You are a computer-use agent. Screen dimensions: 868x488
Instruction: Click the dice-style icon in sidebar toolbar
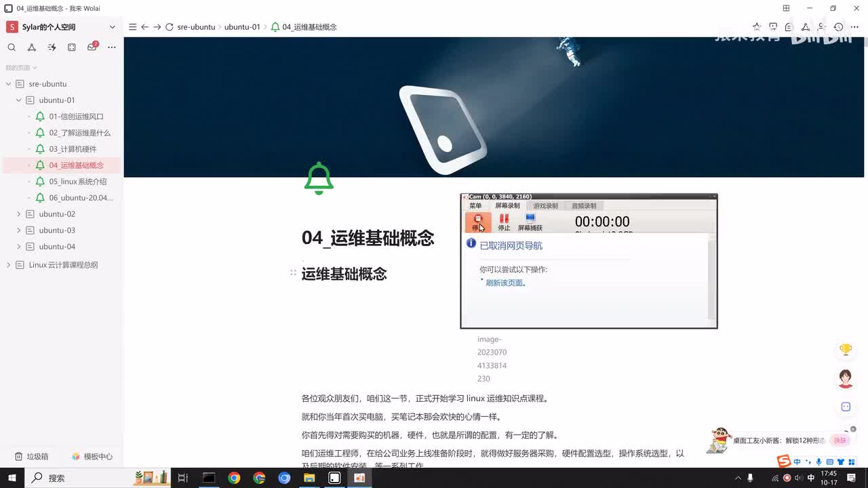(x=72, y=47)
